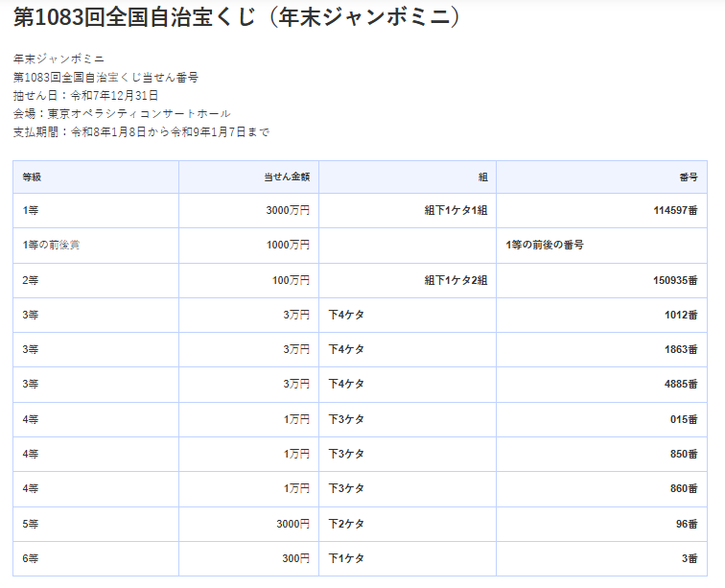Viewport: 725px width, 588px height.
Task: Click the 3000万円 prize amount cell
Action: [288, 210]
